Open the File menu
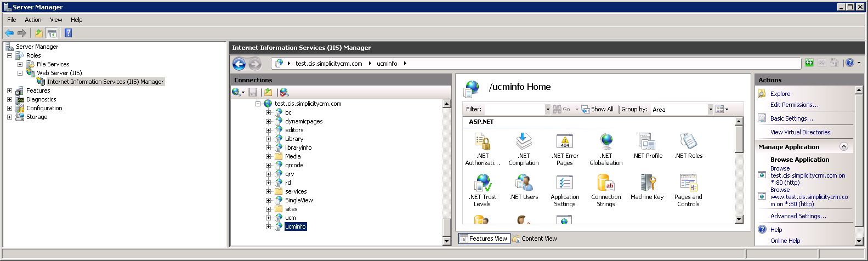The image size is (868, 261). [12, 20]
